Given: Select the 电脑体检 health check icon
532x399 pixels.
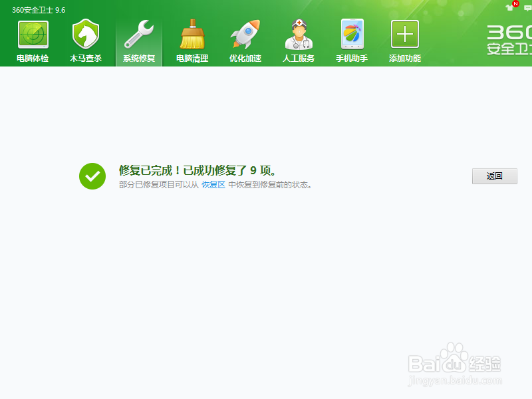Looking at the screenshot, I should [x=32, y=39].
